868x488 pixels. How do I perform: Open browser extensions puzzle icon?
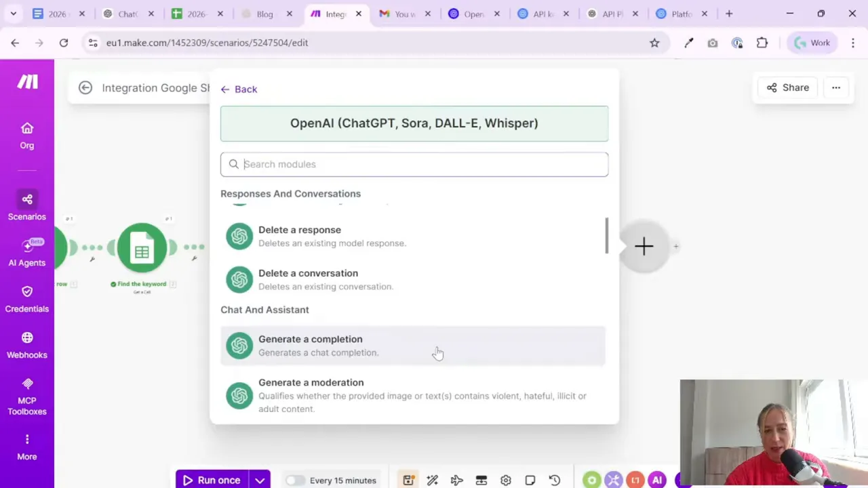pos(762,43)
